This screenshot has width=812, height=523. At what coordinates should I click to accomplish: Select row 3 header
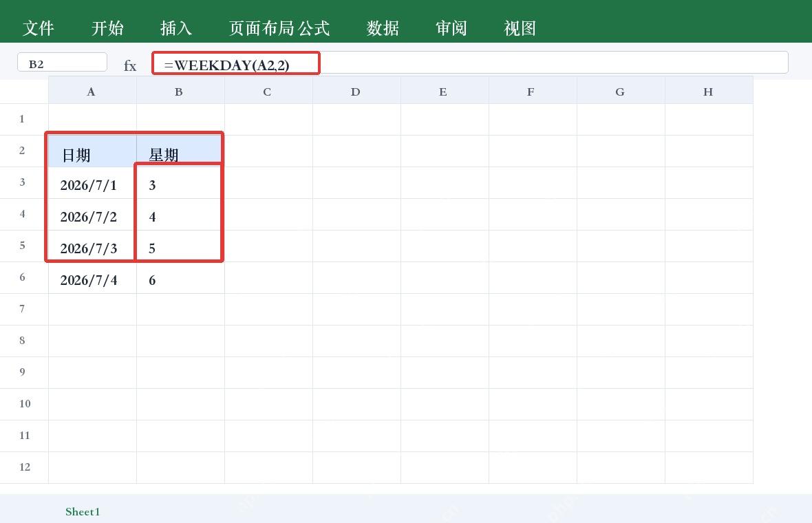(x=24, y=182)
